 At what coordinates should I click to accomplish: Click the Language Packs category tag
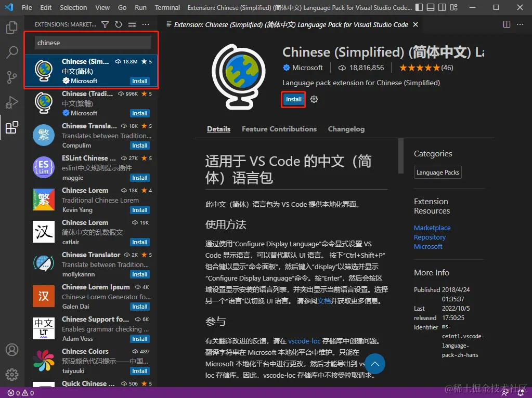coord(438,173)
